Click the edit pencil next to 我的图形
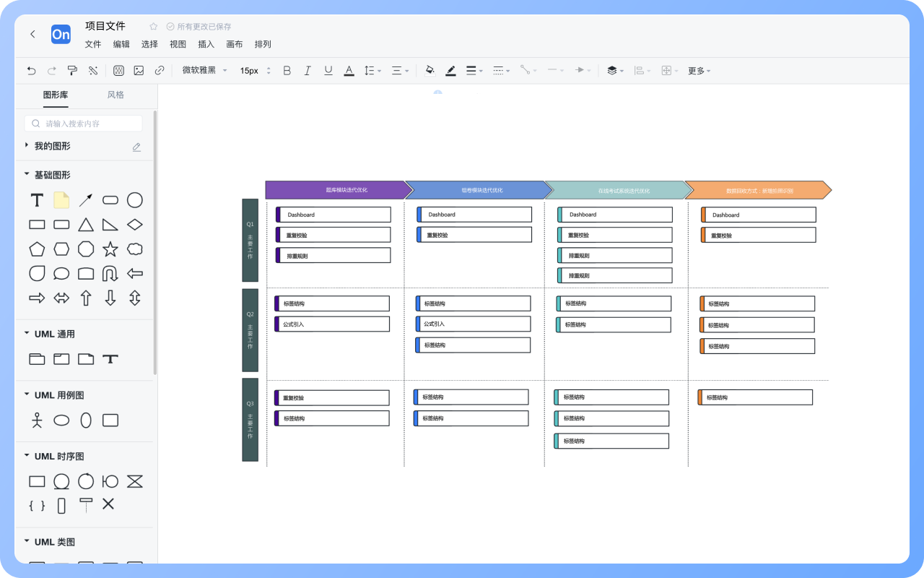This screenshot has height=578, width=924. [136, 147]
